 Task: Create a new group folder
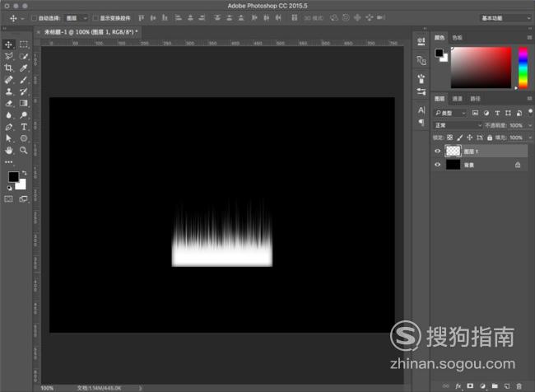click(495, 386)
